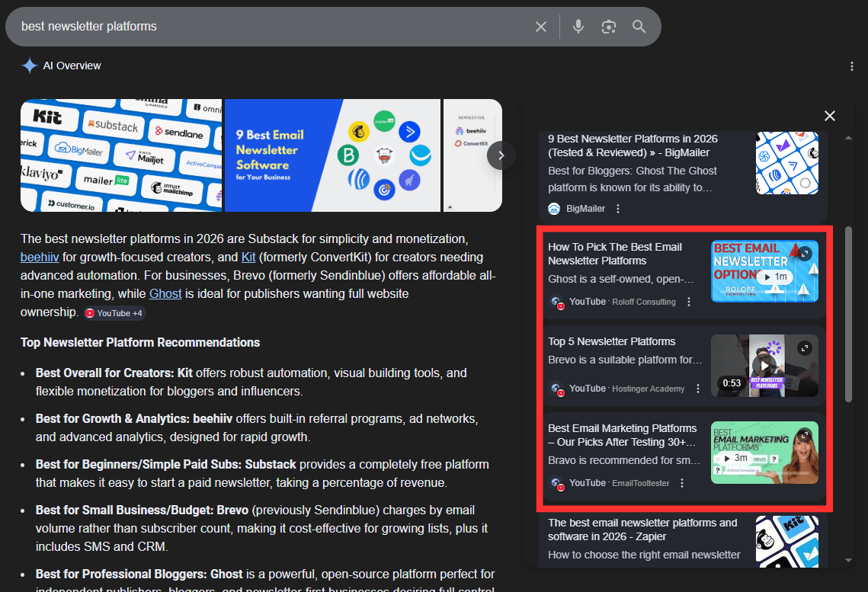Follow the beehiiv link in the overview
868x592 pixels.
pos(40,258)
